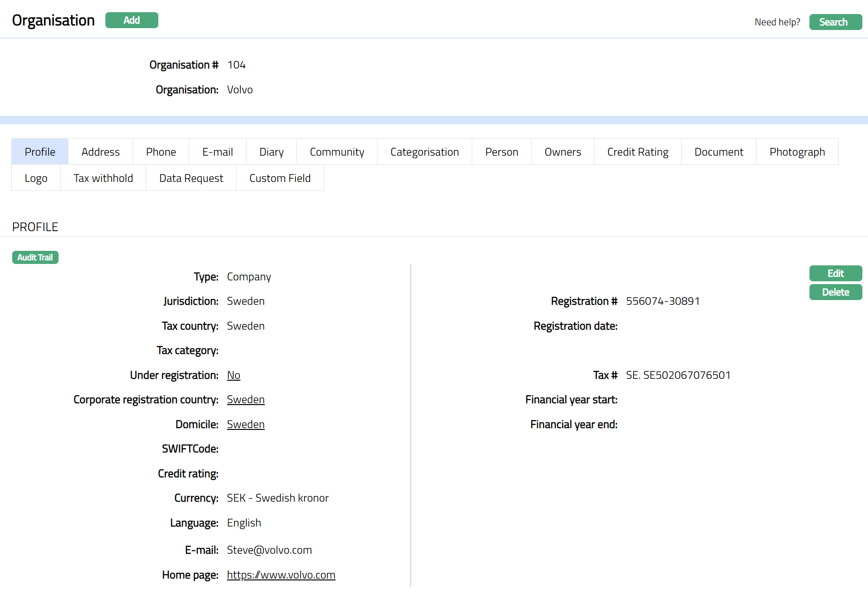
Task: Click the Need help? text
Action: click(x=777, y=22)
